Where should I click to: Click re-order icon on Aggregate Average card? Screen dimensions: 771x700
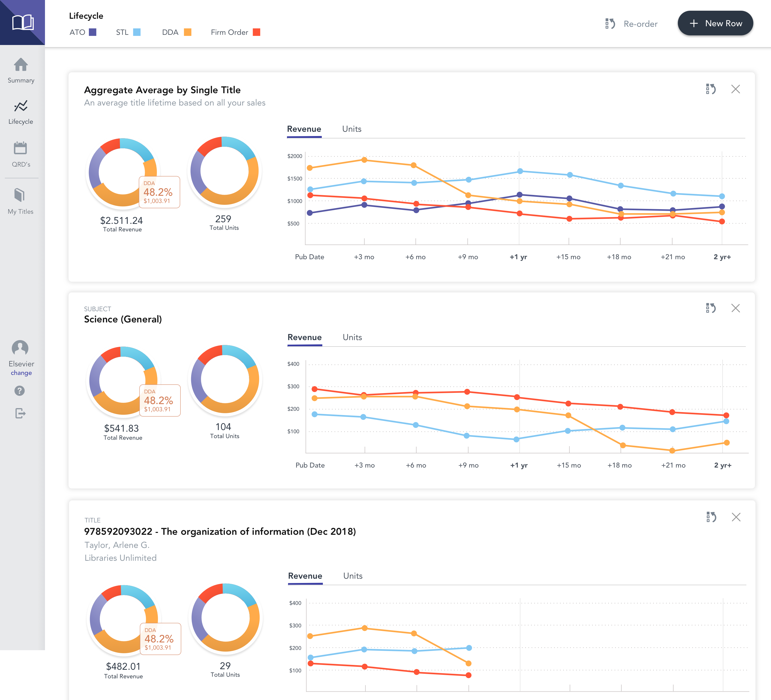[x=710, y=89]
